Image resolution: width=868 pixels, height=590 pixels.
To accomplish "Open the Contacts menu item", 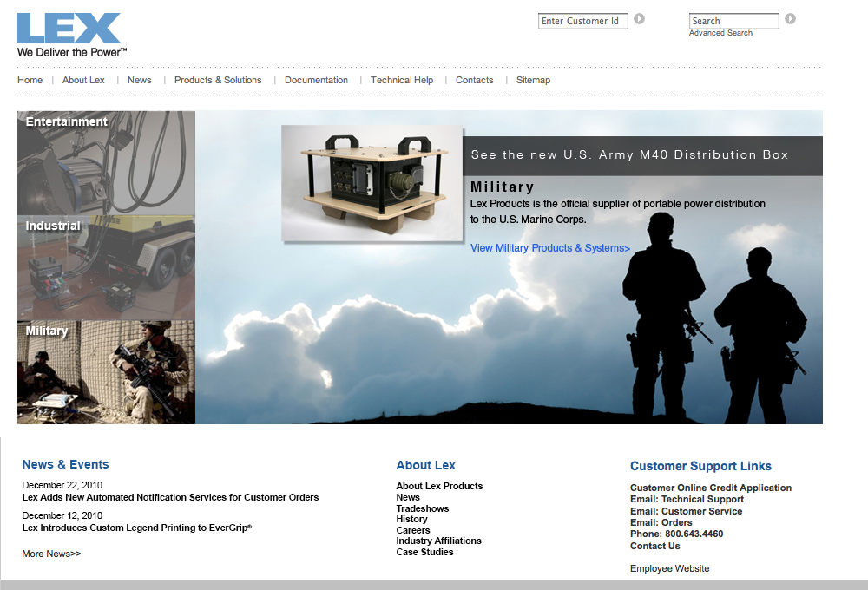I will tap(475, 80).
